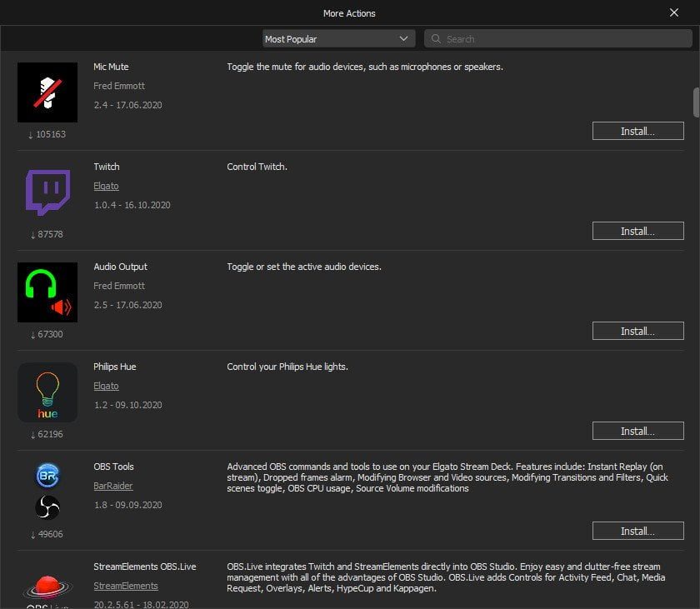Open the Most Popular sort dropdown
This screenshot has width=700, height=609.
pos(339,39)
